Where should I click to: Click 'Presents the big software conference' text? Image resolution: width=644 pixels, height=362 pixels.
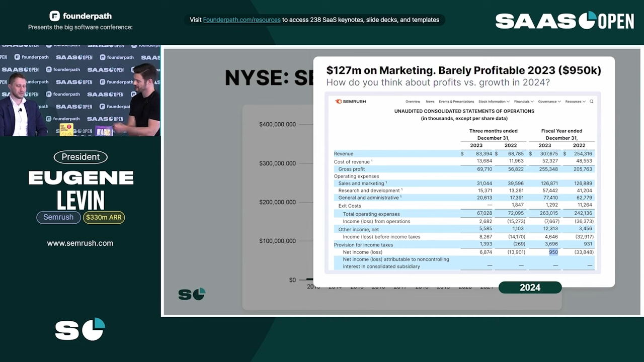[80, 27]
